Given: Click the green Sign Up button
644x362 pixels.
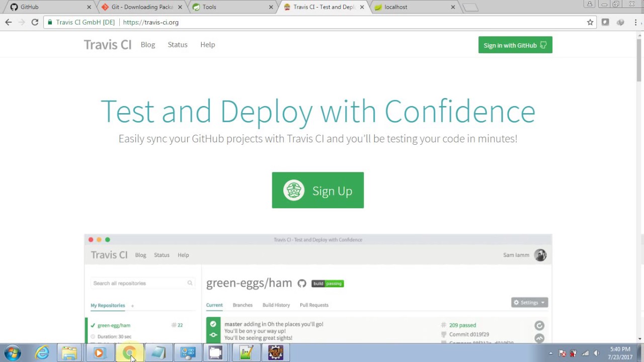Looking at the screenshot, I should tap(318, 190).
